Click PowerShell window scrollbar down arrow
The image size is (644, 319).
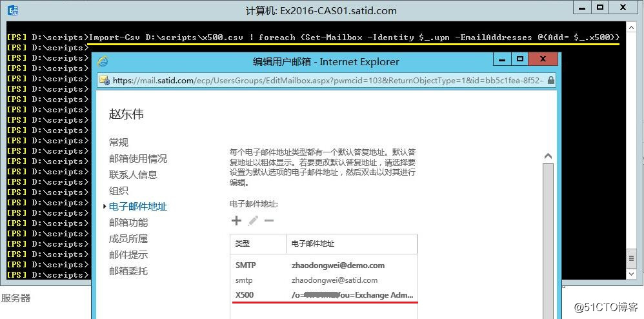(632, 273)
